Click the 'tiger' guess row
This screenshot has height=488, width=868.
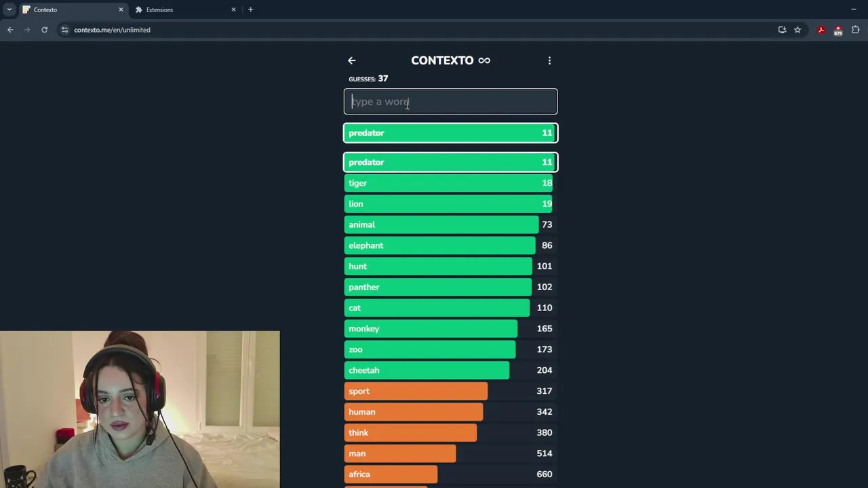pos(450,183)
